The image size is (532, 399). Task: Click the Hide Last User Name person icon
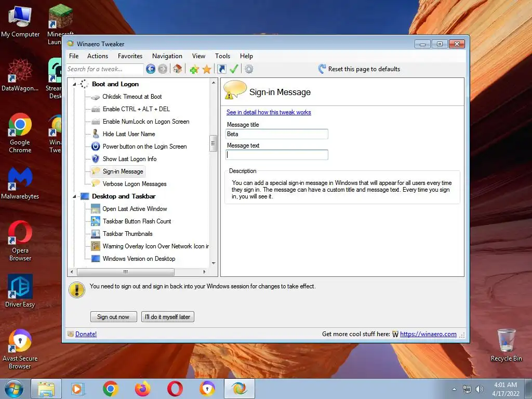click(96, 134)
